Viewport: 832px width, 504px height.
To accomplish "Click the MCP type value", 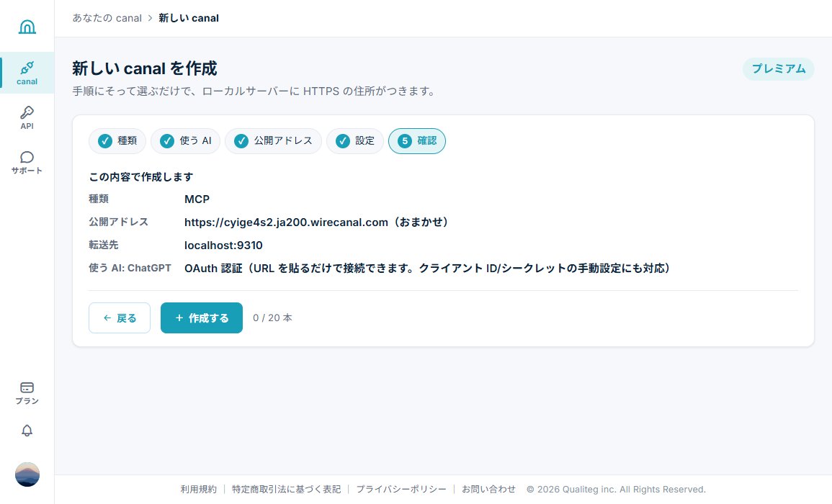I will pyautogui.click(x=197, y=199).
